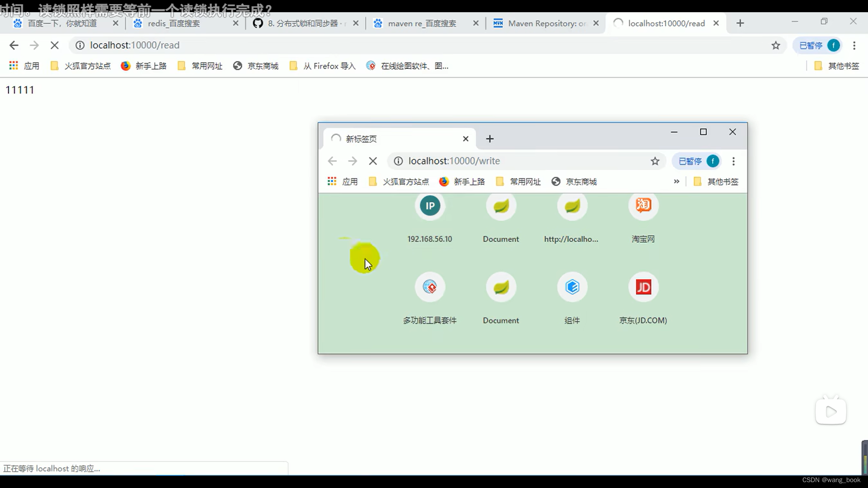Close the 新标签页 tab in small window
Image resolution: width=868 pixels, height=488 pixels.
pos(466,139)
